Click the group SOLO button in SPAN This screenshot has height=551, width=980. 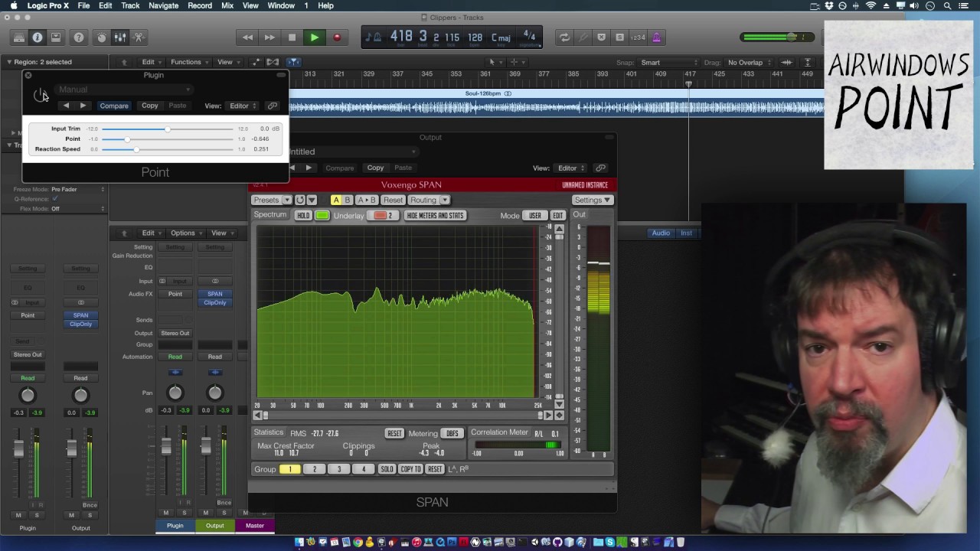click(387, 469)
